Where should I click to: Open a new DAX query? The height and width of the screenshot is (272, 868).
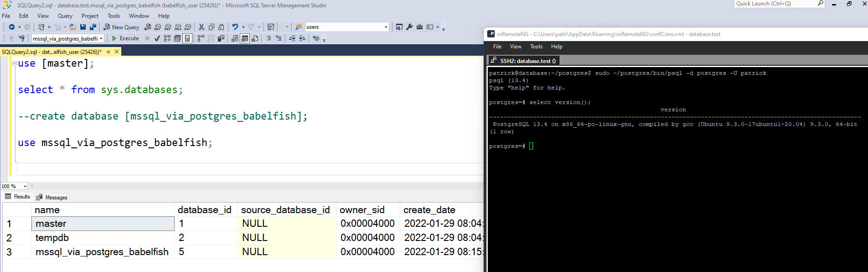188,27
